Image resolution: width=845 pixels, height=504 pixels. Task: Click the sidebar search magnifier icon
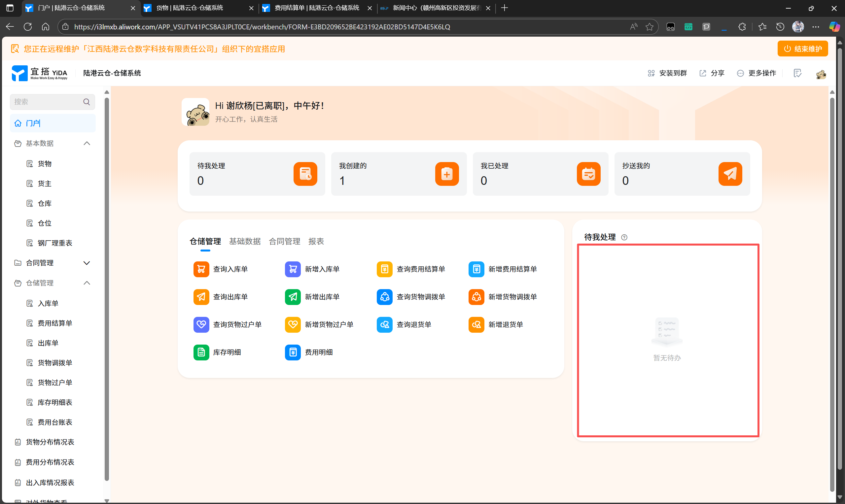[x=87, y=102]
